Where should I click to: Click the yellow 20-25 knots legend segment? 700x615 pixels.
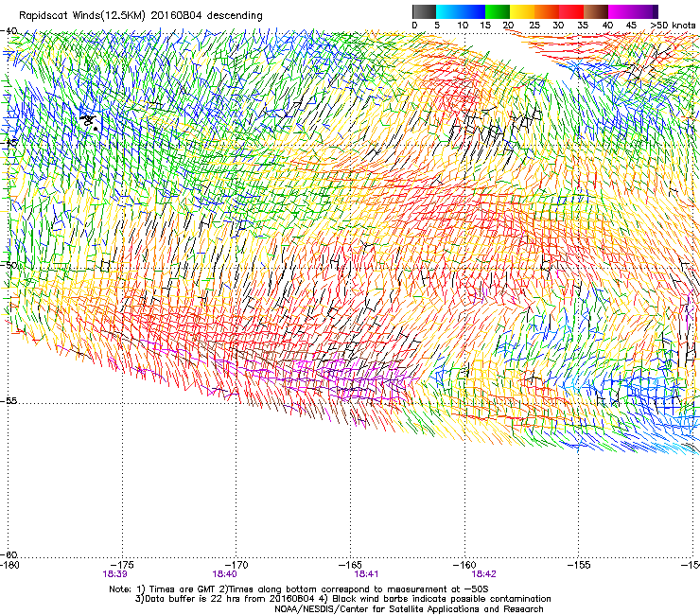pyautogui.click(x=522, y=11)
